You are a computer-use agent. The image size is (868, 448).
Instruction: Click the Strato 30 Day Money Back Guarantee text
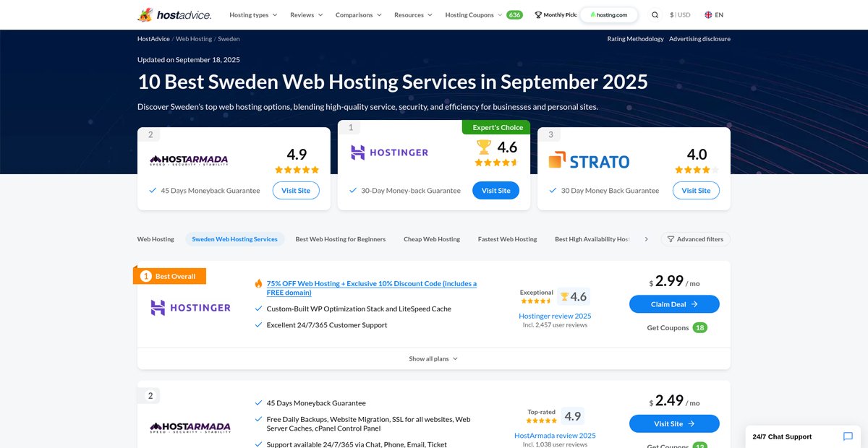[x=610, y=191]
